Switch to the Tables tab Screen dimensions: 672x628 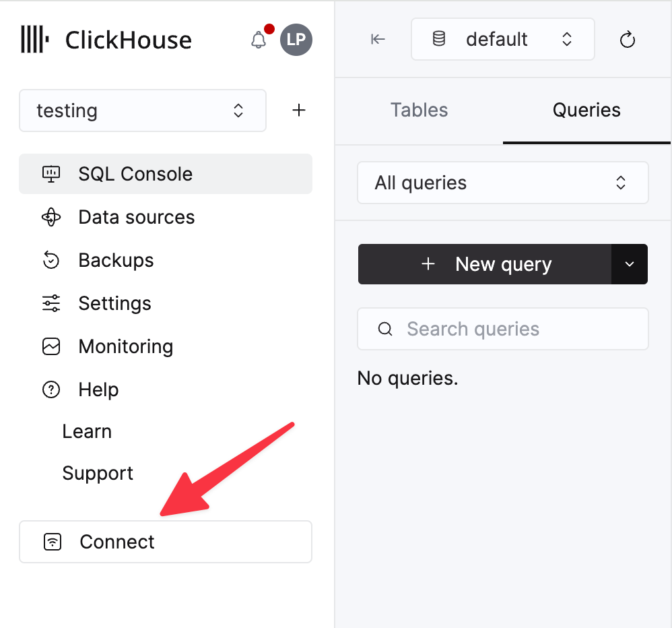(x=419, y=110)
